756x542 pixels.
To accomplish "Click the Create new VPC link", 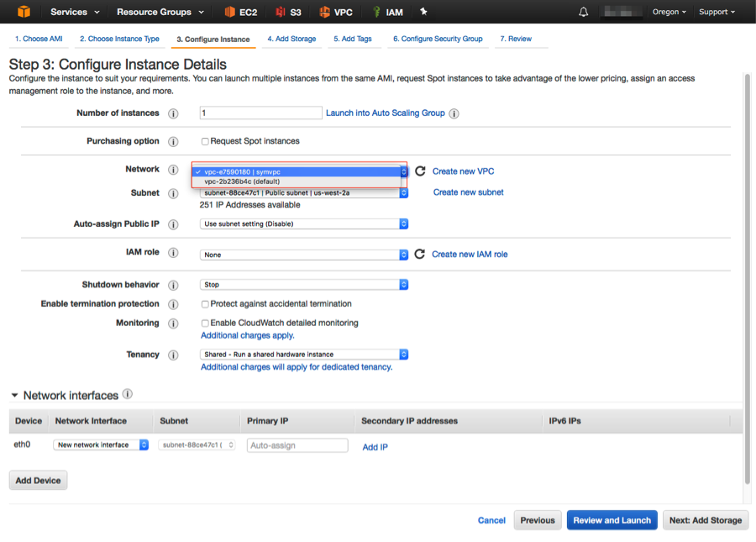I will point(463,171).
